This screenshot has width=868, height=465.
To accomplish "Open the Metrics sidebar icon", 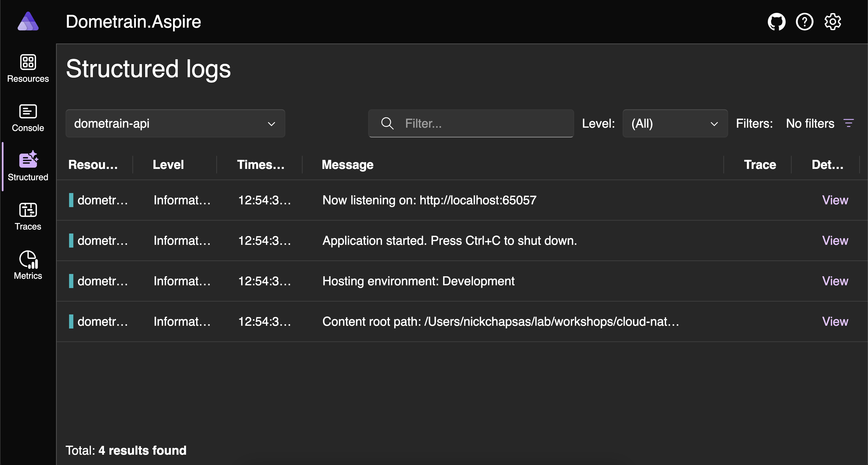I will click(28, 259).
